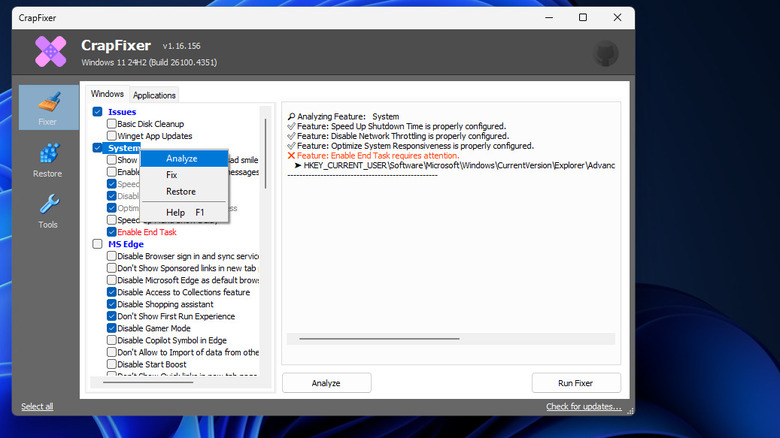Click the Select all link
Image resolution: width=780 pixels, height=438 pixels.
[x=37, y=407]
